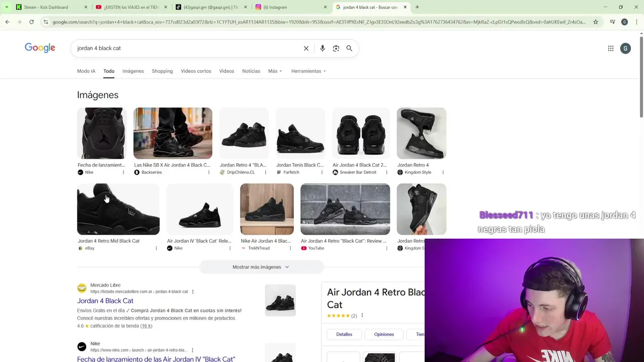Open the TrekNTread Nike Air Jordan thumbnail

pyautogui.click(x=267, y=209)
